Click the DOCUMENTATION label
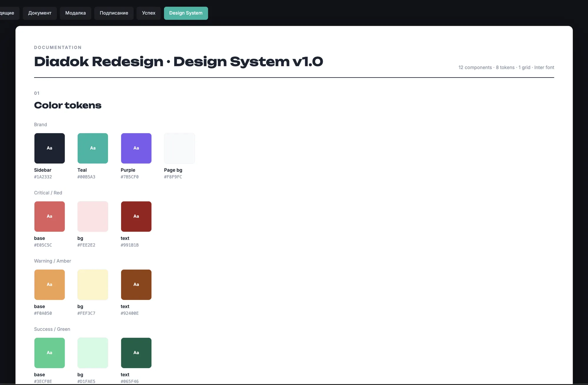The height and width of the screenshot is (385, 588). coord(58,47)
